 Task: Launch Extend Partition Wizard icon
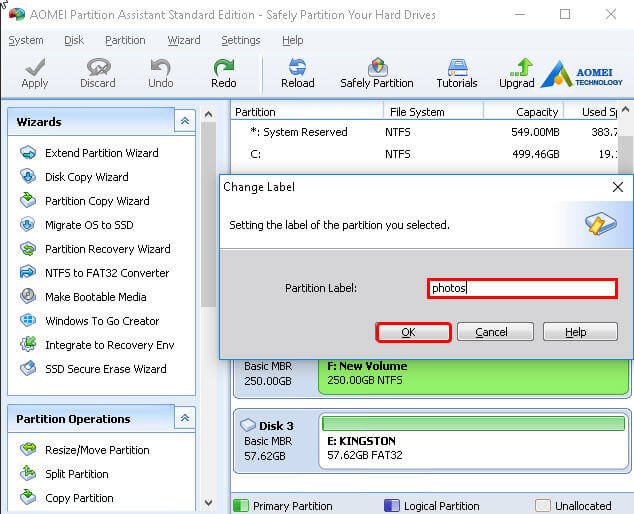pyautogui.click(x=28, y=153)
